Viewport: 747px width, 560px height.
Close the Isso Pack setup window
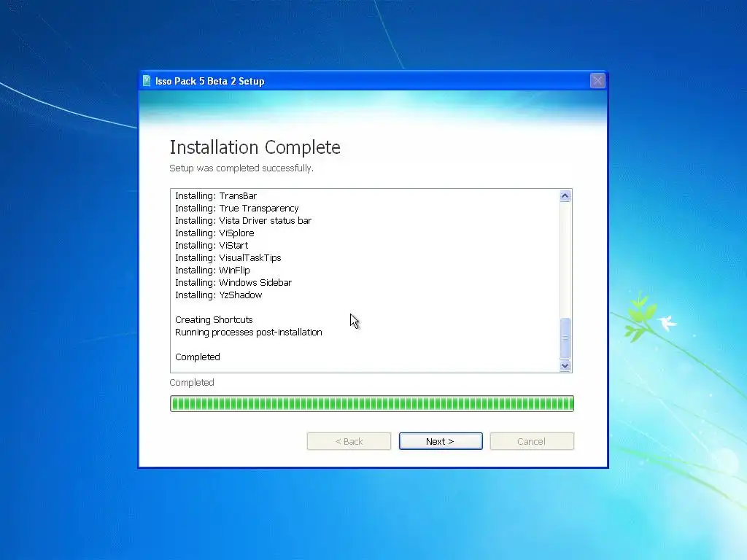[597, 81]
